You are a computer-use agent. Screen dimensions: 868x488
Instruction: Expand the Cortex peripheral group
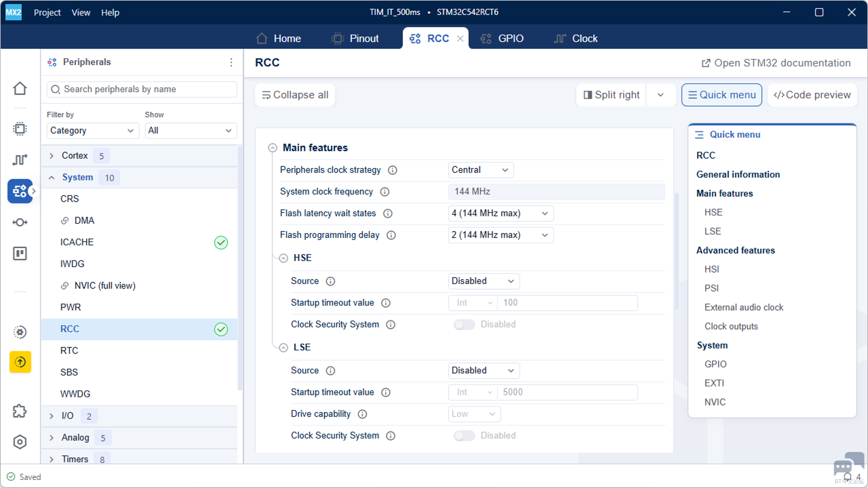tap(52, 156)
